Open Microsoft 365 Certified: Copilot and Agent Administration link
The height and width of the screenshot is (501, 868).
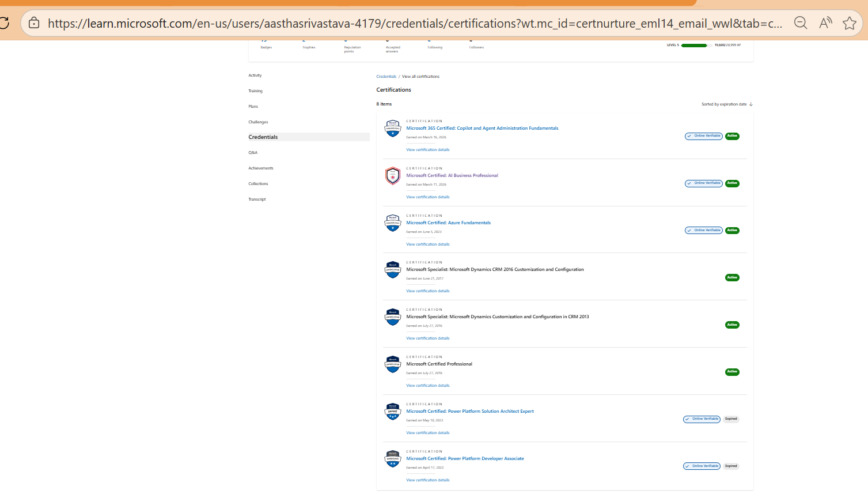(x=482, y=129)
